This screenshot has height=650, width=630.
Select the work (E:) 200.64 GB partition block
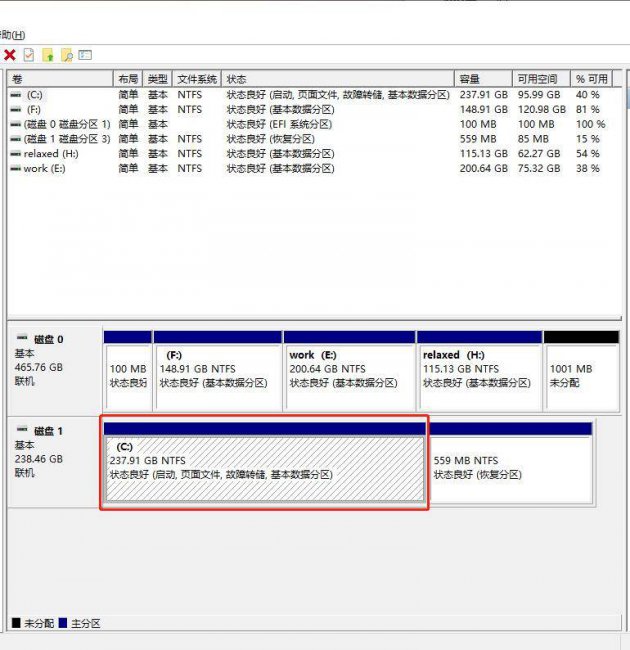(x=349, y=371)
